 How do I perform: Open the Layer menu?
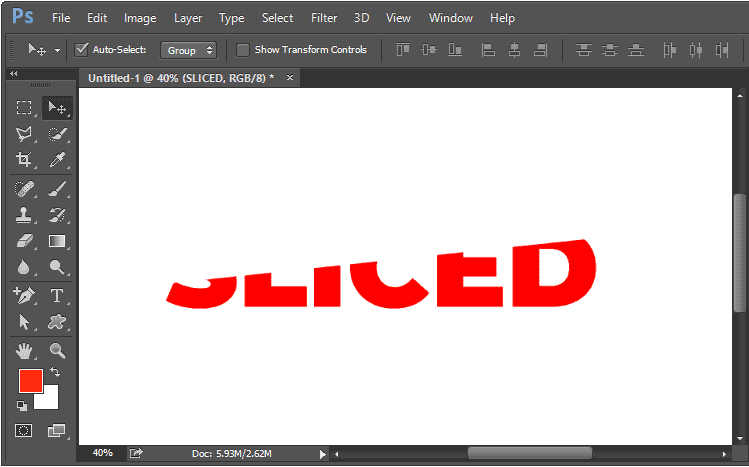click(x=188, y=18)
